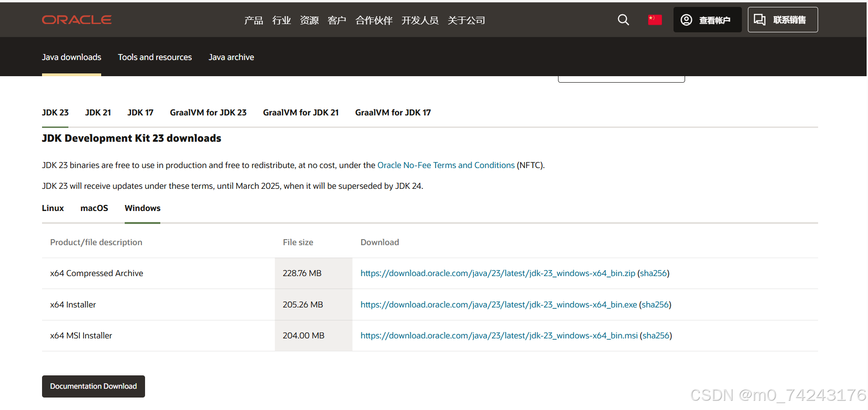Download the jdk-23 windows-x64 zip archive link

498,273
